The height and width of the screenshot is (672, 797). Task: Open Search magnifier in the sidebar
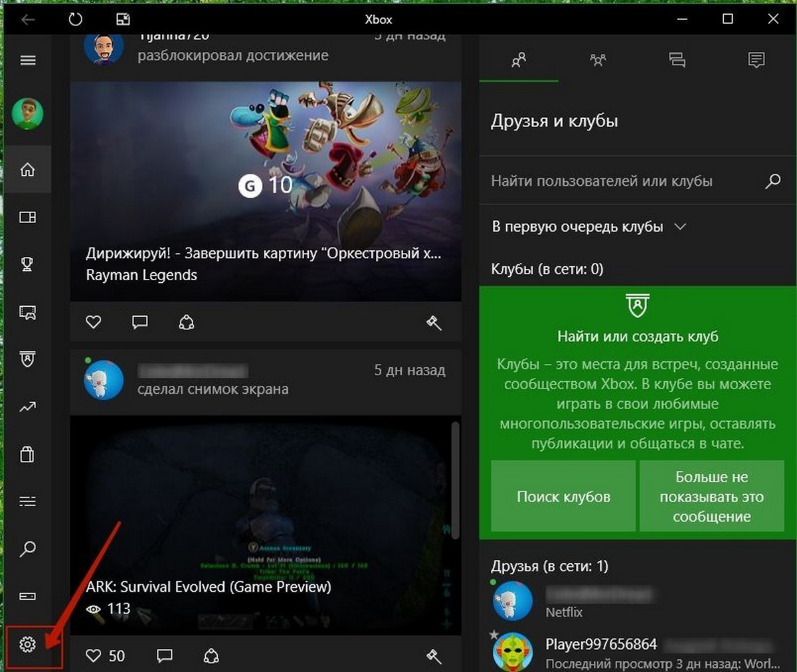click(x=27, y=549)
